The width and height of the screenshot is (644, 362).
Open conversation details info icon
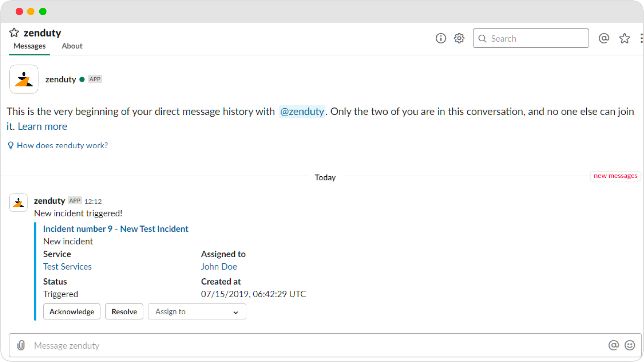pos(441,38)
